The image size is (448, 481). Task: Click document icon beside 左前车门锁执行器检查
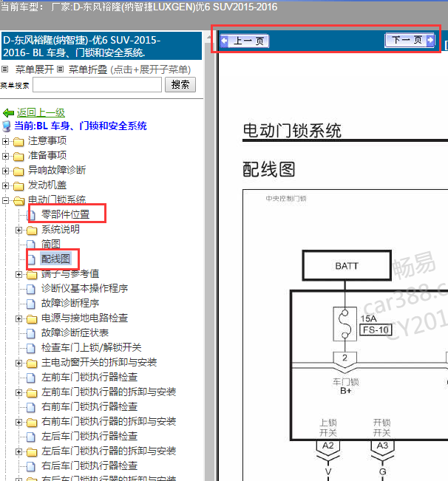tap(31, 378)
